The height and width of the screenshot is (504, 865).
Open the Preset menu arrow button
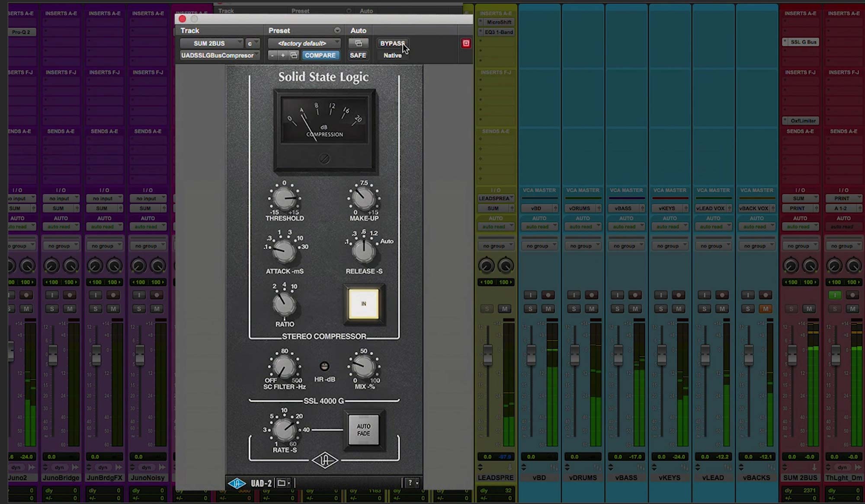pos(337,30)
